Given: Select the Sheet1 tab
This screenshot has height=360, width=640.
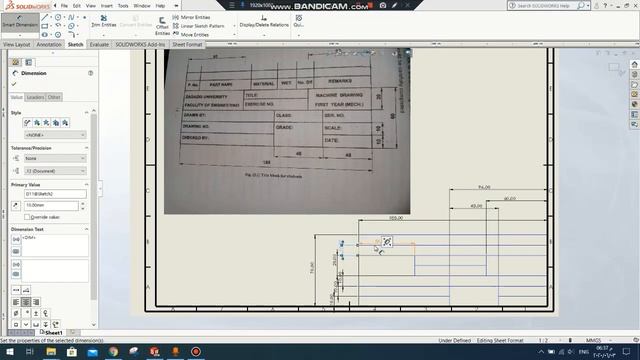Looking at the screenshot, I should pyautogui.click(x=51, y=333).
